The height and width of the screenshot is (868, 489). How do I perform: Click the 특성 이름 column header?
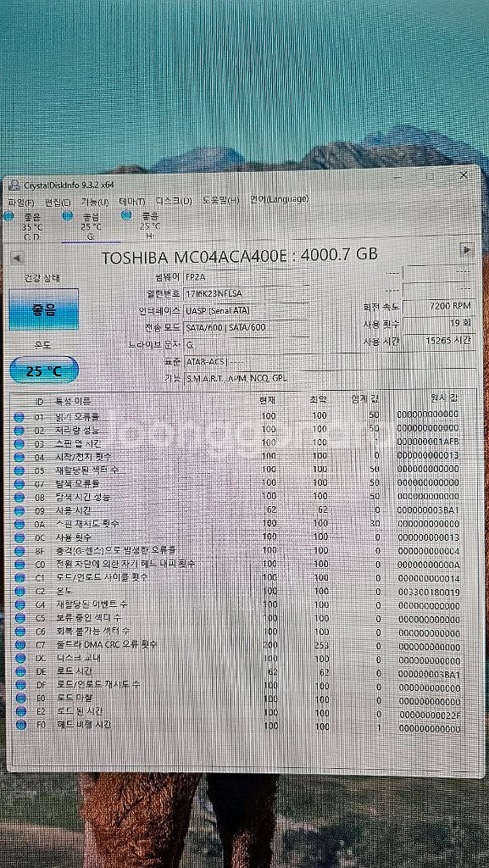pyautogui.click(x=73, y=401)
